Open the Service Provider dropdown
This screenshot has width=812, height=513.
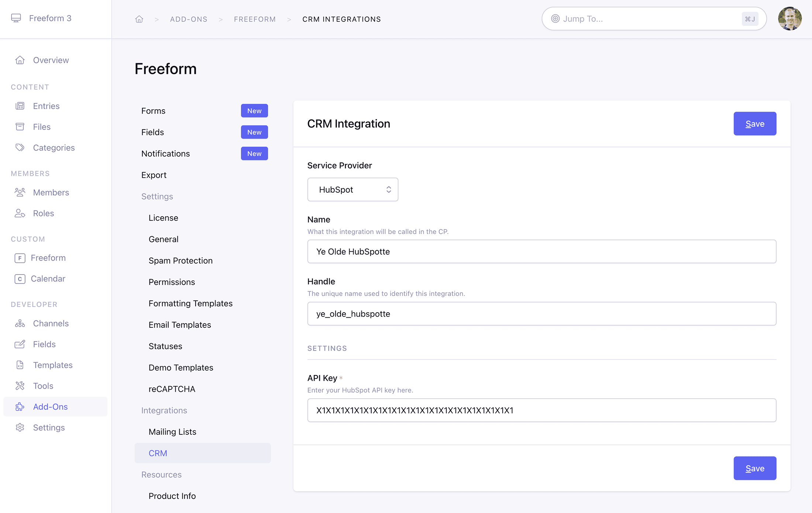pos(352,189)
